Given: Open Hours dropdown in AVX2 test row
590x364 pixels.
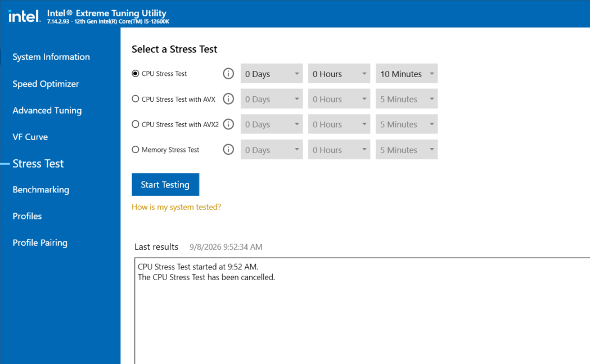Looking at the screenshot, I should coord(339,124).
